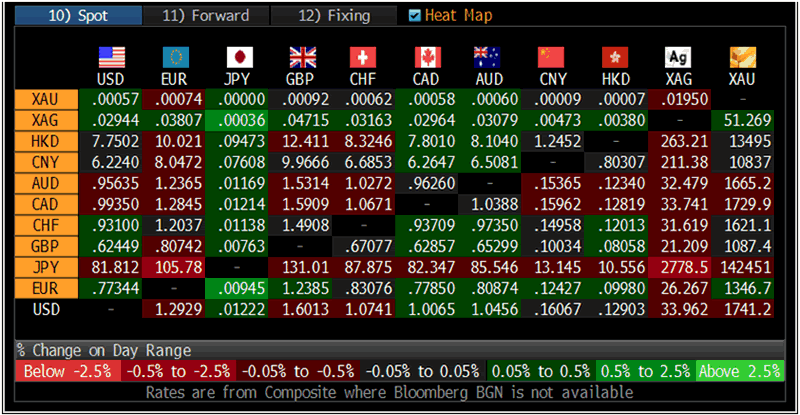
Task: Click the XAU row header
Action: click(x=45, y=99)
